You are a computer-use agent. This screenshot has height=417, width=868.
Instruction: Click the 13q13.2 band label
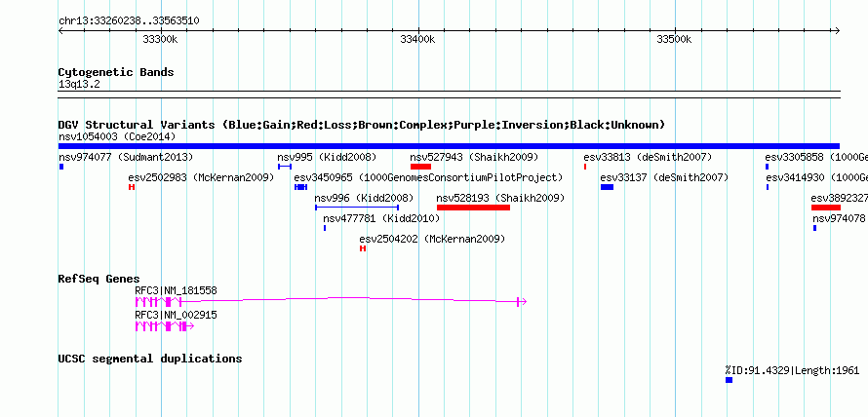[79, 85]
